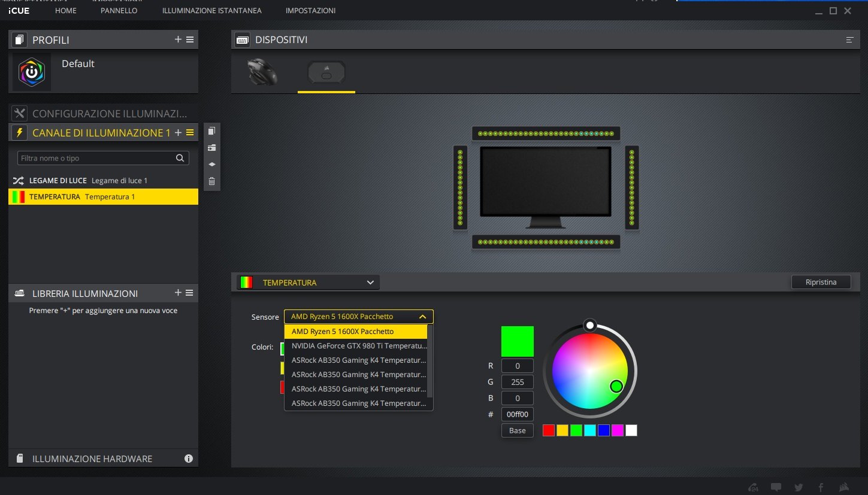Pick the yellow preset swatch
The image size is (868, 495).
[562, 430]
